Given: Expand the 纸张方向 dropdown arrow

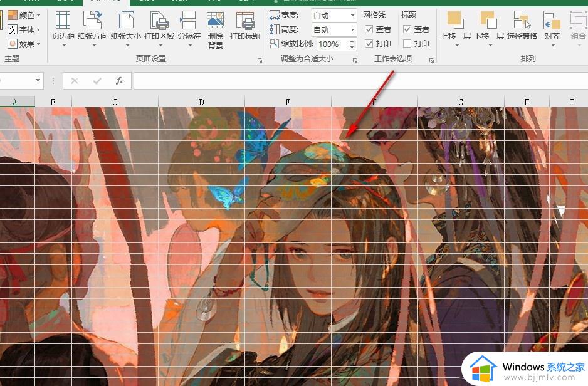Looking at the screenshot, I should (x=94, y=46).
